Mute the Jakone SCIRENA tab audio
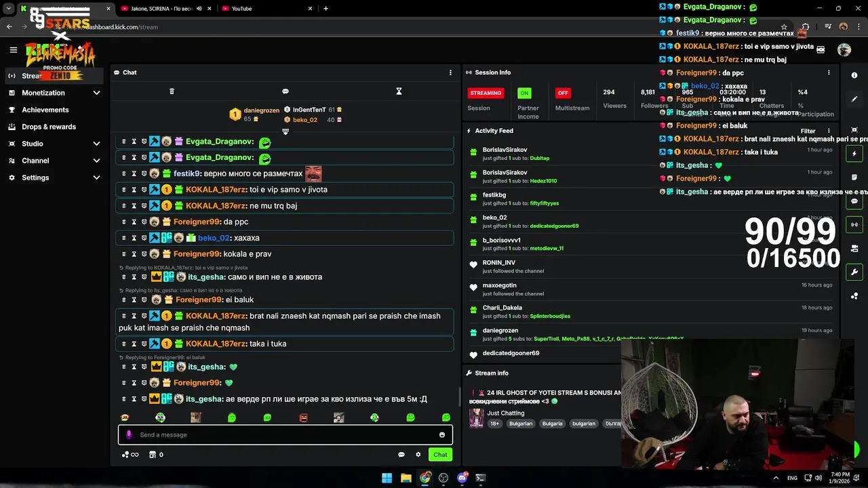Image resolution: width=868 pixels, height=488 pixels. pyautogui.click(x=199, y=9)
